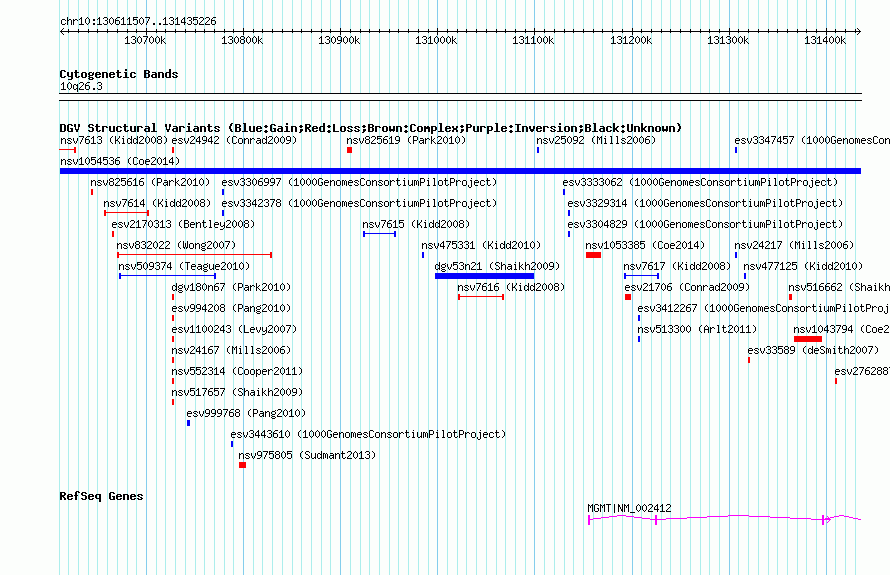890x575 pixels.
Task: Select nsv516662 variant label
Action: [839, 287]
